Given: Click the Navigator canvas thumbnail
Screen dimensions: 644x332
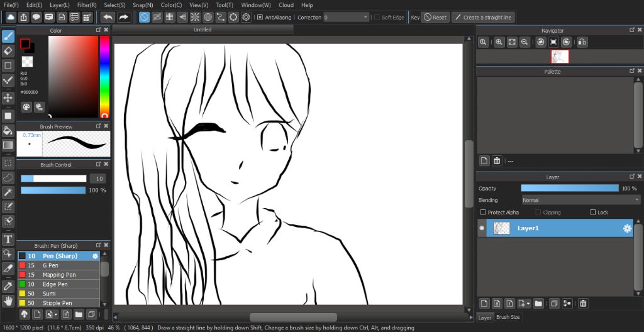Looking at the screenshot, I should 560,57.
